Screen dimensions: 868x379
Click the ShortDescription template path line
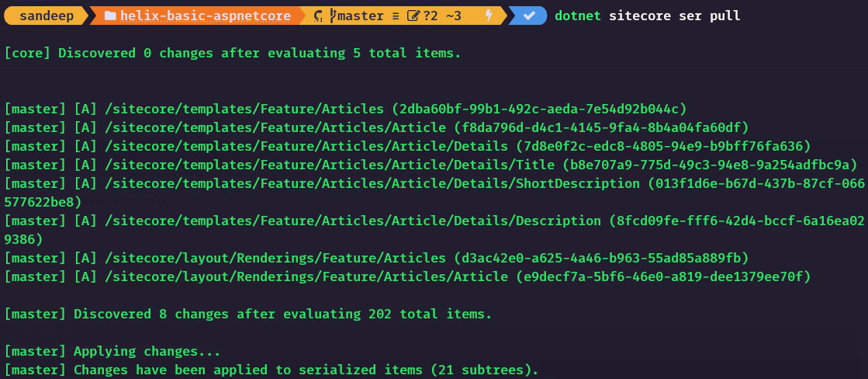click(x=365, y=183)
